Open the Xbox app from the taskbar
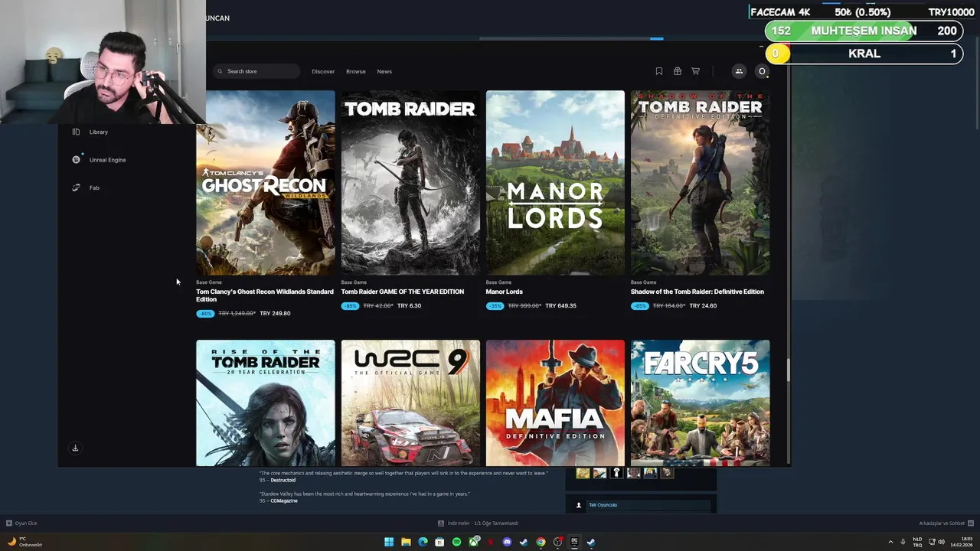This screenshot has width=980, height=551. [x=474, y=542]
